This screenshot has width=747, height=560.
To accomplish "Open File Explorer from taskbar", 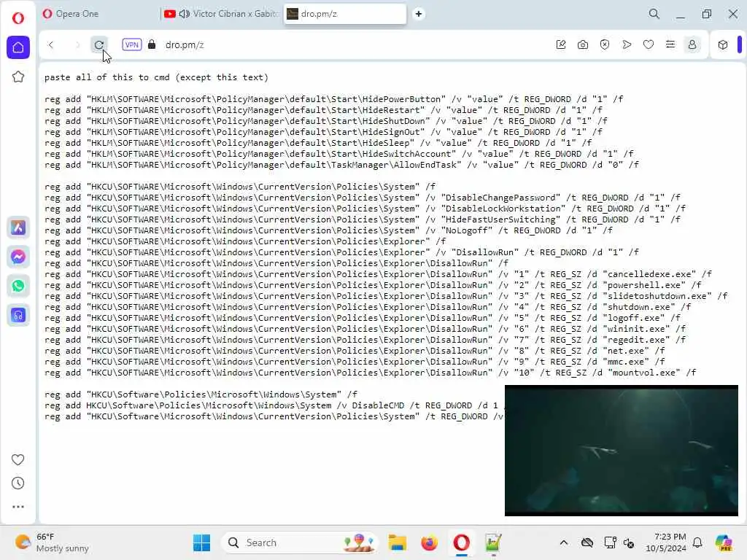I will (x=398, y=542).
